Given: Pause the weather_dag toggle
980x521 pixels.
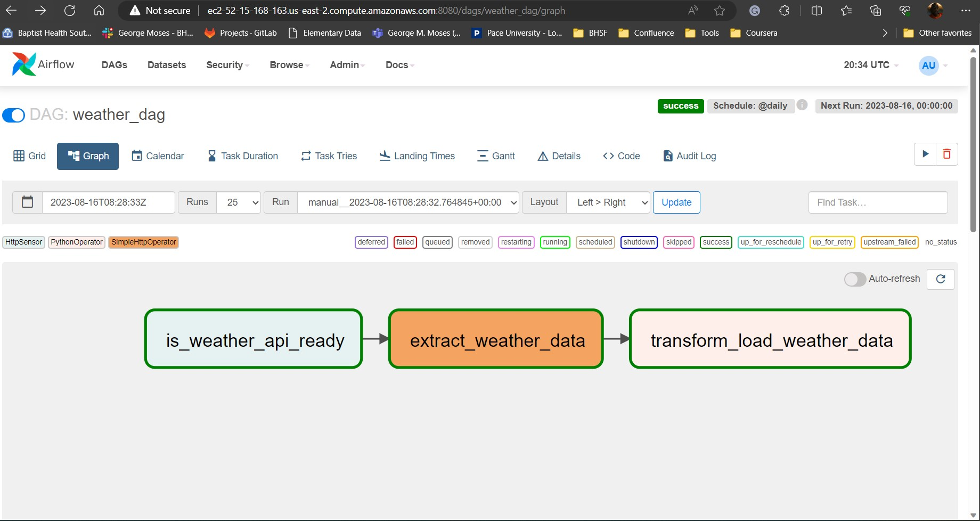Looking at the screenshot, I should 14,115.
